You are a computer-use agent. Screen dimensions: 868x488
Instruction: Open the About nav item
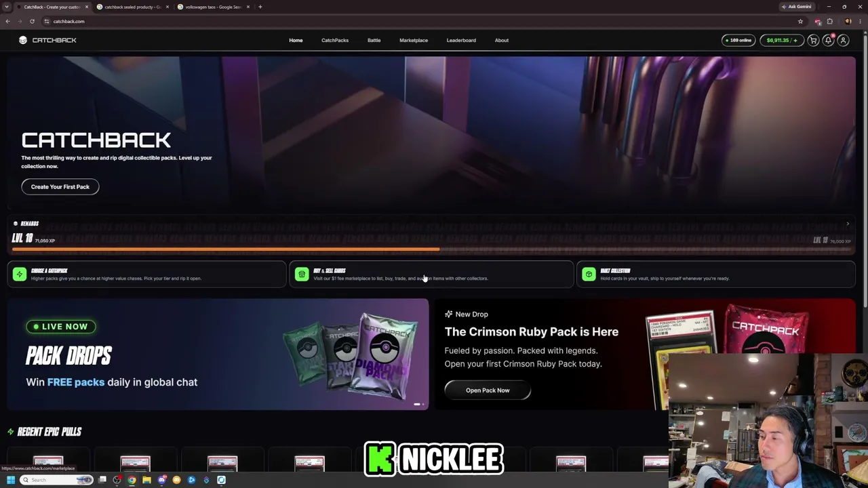pos(502,40)
